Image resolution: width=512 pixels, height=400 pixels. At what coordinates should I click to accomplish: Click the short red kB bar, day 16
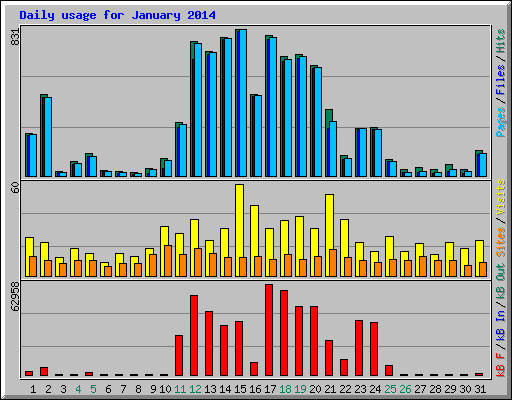point(254,369)
